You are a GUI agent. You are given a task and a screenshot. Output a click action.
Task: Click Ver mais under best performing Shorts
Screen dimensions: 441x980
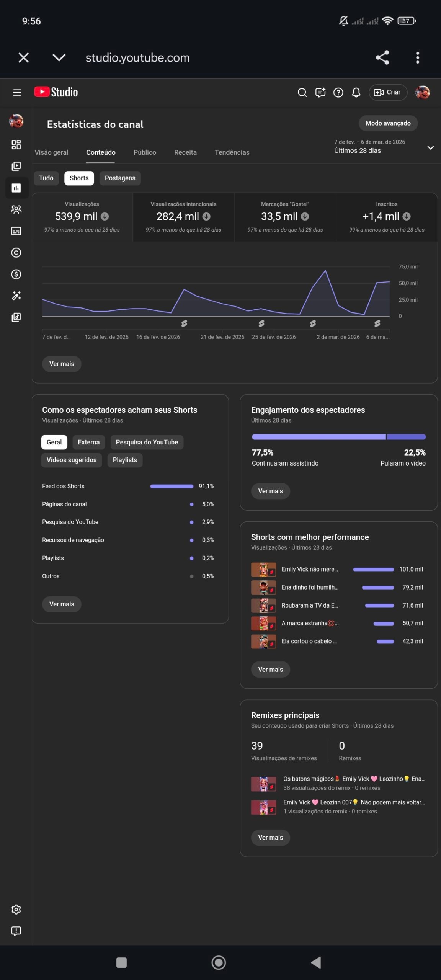(270, 670)
